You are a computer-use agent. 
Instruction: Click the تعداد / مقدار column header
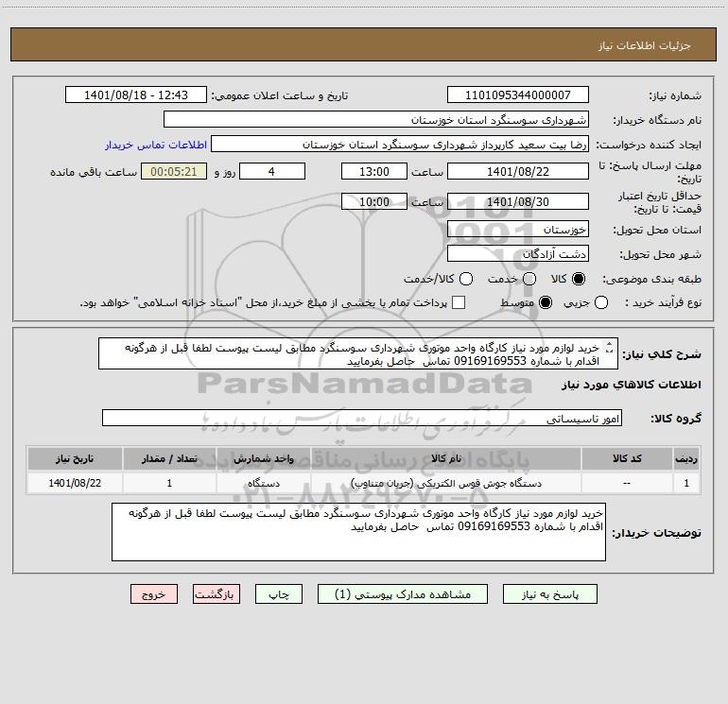tap(169, 458)
